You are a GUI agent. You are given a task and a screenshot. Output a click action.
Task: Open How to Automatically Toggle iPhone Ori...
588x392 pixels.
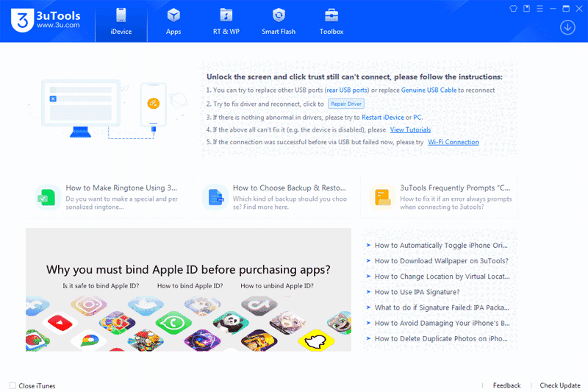pyautogui.click(x=440, y=246)
